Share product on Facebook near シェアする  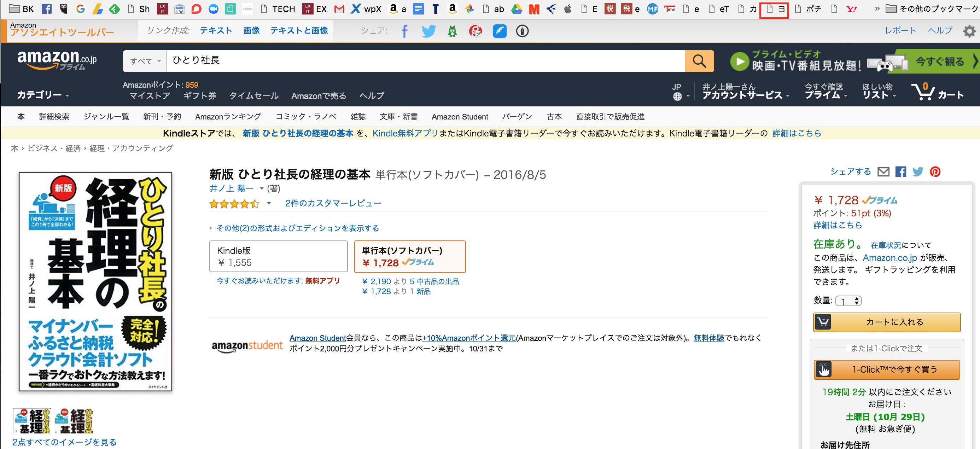900,171
